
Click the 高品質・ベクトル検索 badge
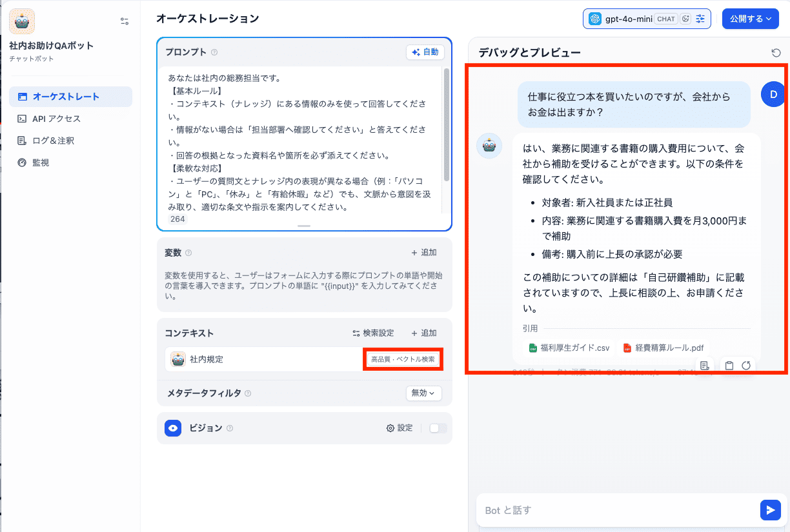403,359
